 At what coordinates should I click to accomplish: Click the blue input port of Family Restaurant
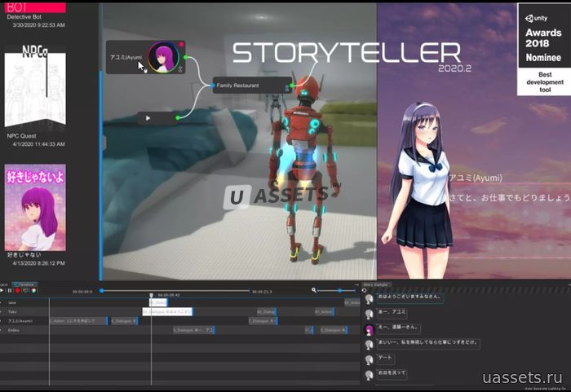pyautogui.click(x=213, y=86)
